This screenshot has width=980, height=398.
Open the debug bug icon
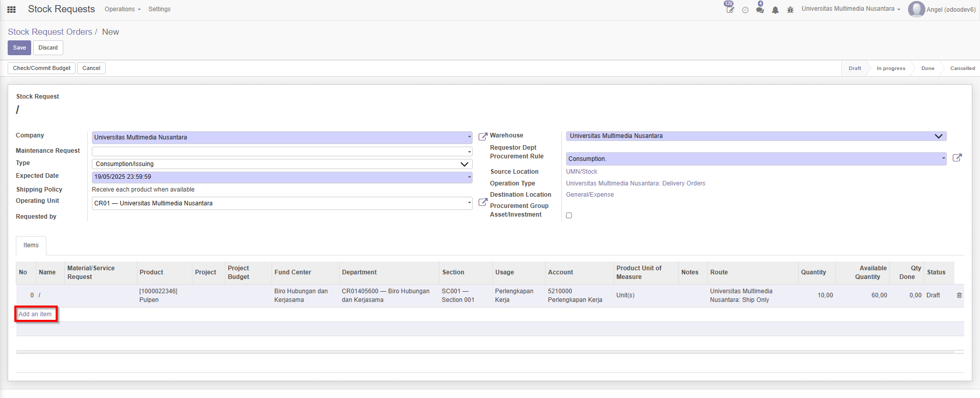click(790, 10)
